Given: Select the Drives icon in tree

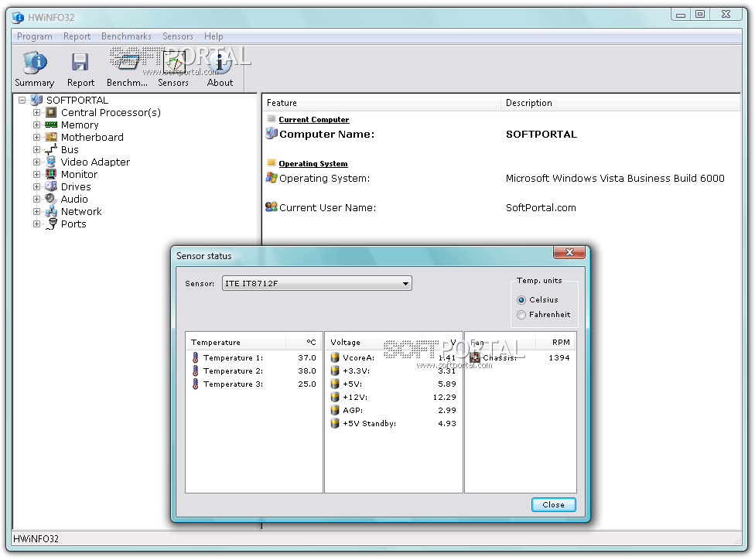Looking at the screenshot, I should pyautogui.click(x=51, y=186).
